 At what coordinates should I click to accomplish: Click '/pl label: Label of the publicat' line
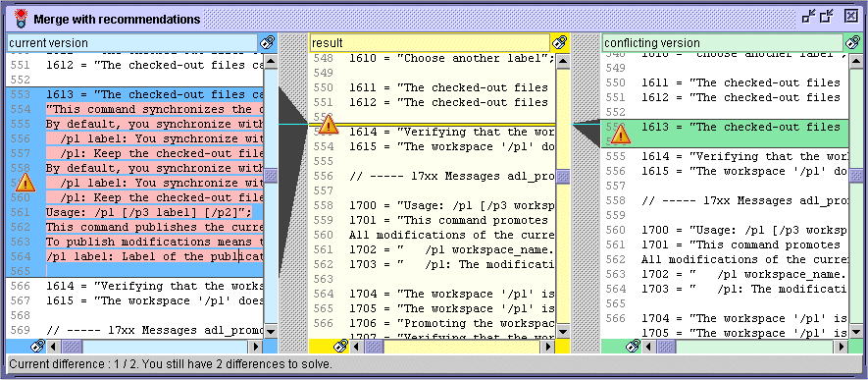click(155, 256)
